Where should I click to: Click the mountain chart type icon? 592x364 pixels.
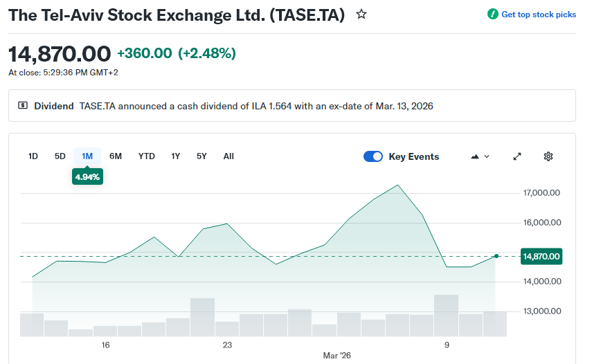(x=475, y=156)
